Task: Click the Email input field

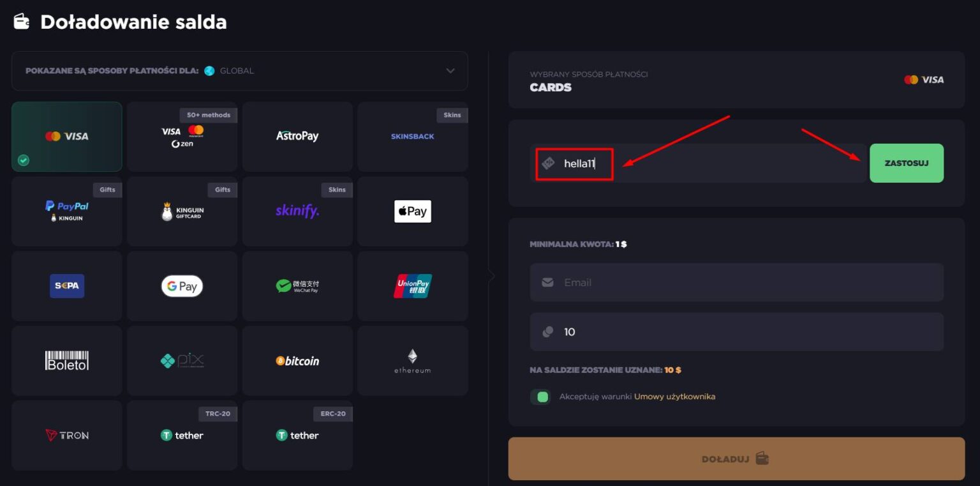Action: [x=736, y=282]
